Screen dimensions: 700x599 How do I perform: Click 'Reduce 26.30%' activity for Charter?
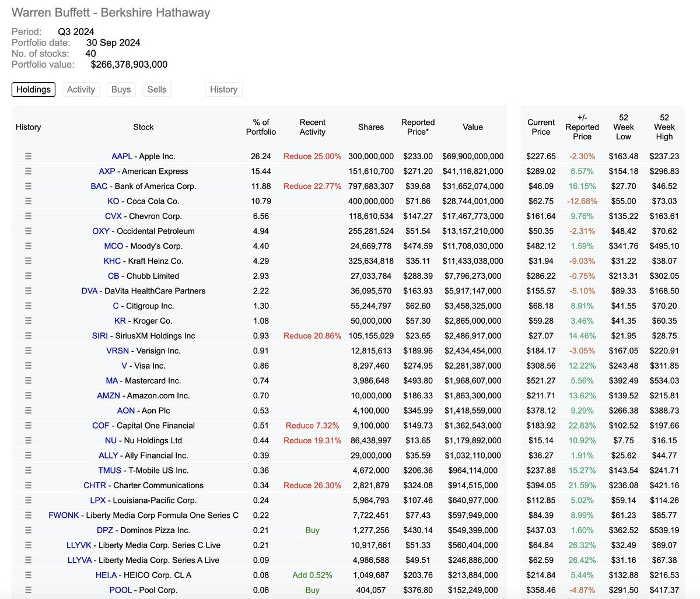click(313, 485)
